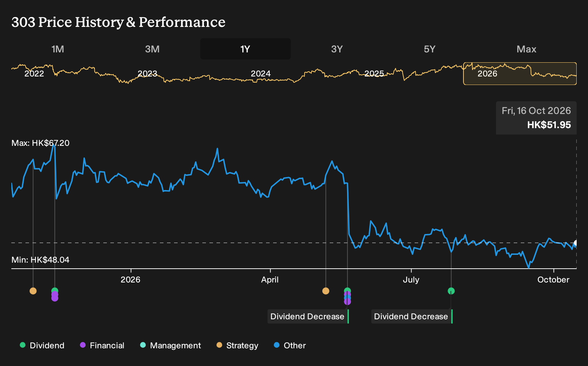Toggle the Other legend filter

tap(290, 345)
